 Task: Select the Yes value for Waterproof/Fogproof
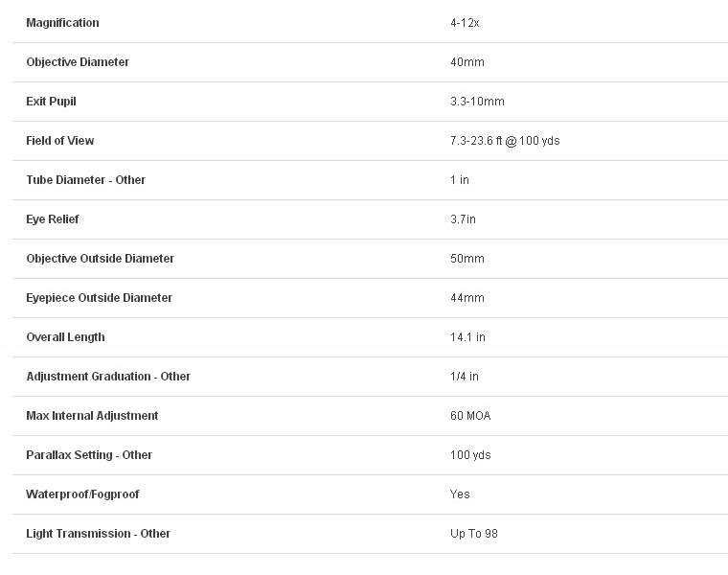[460, 494]
